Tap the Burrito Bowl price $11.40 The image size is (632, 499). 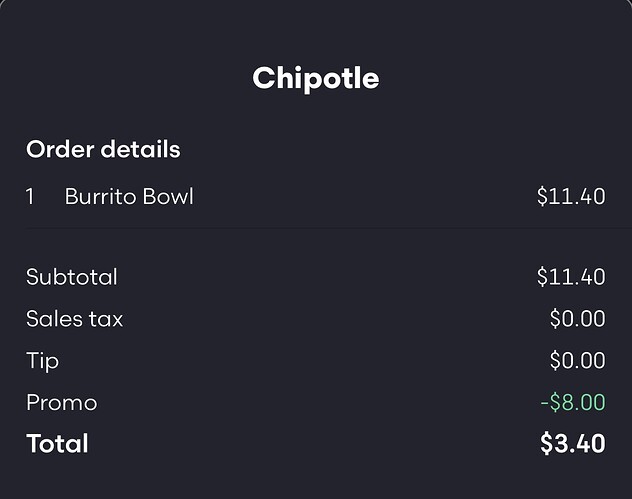pyautogui.click(x=571, y=197)
